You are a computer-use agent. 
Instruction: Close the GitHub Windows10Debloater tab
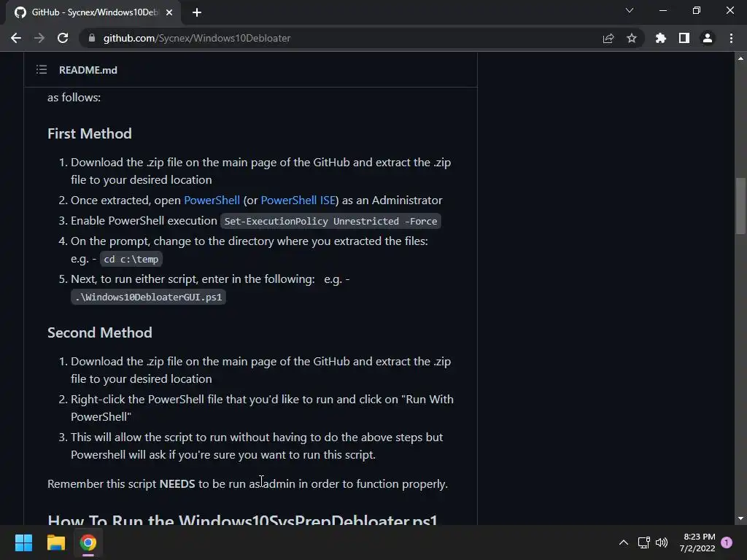[x=169, y=12]
